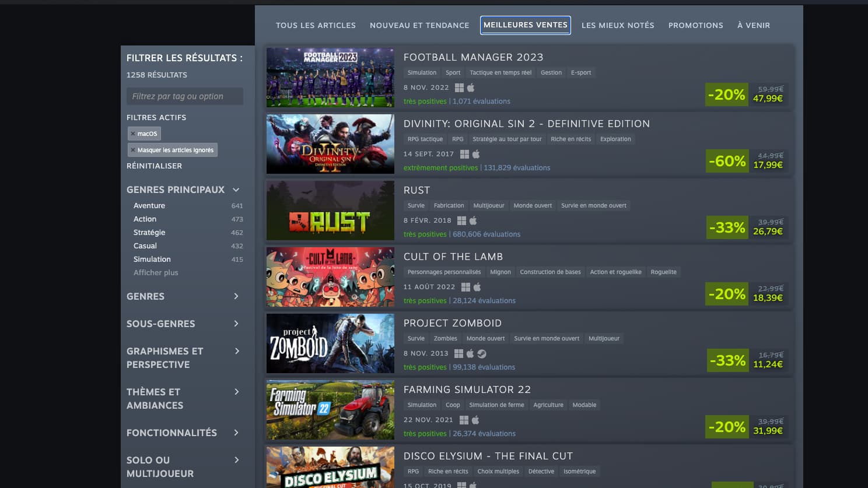Viewport: 868px width, 488px height.
Task: Click 'Tactique en temps réel' tag
Action: (x=501, y=73)
